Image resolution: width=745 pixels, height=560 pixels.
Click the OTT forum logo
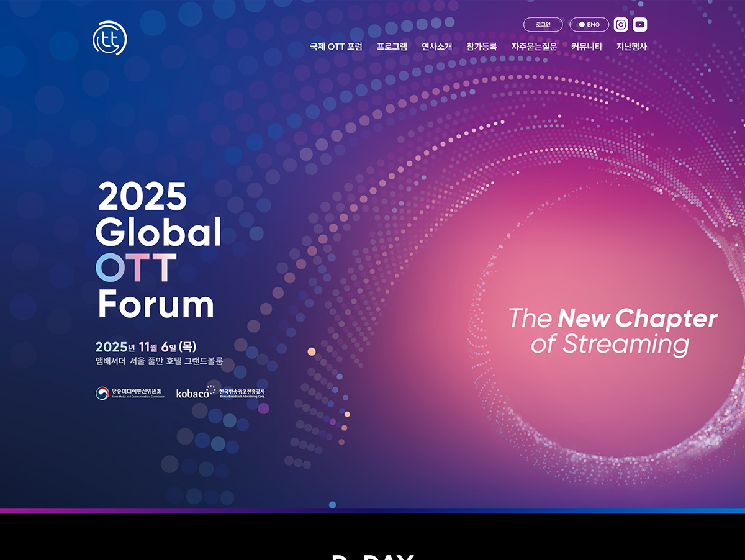click(x=110, y=38)
